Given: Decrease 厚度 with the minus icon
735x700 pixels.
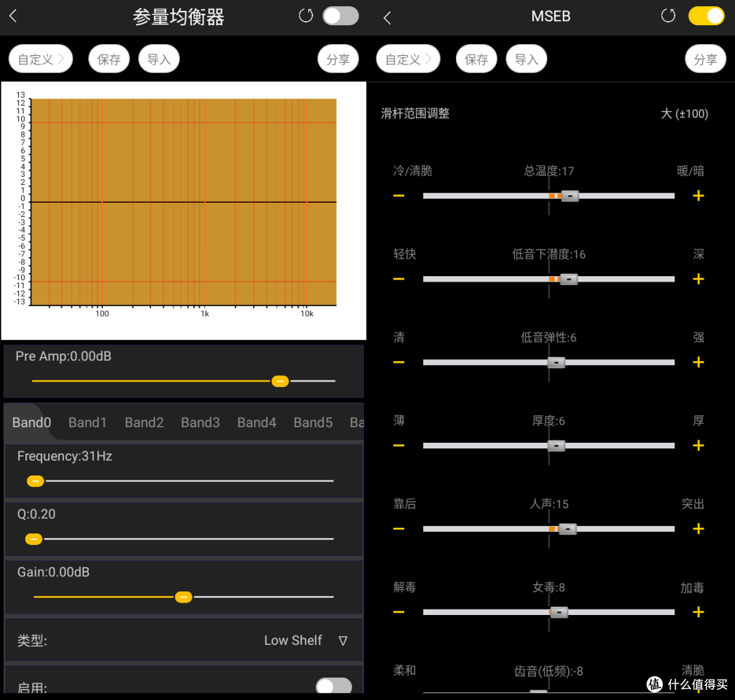Looking at the screenshot, I should [x=398, y=445].
